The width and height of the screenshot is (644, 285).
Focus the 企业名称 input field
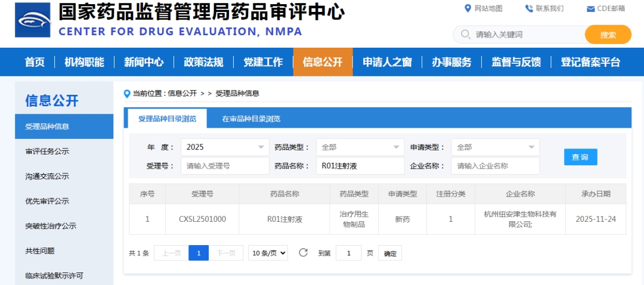[496, 166]
